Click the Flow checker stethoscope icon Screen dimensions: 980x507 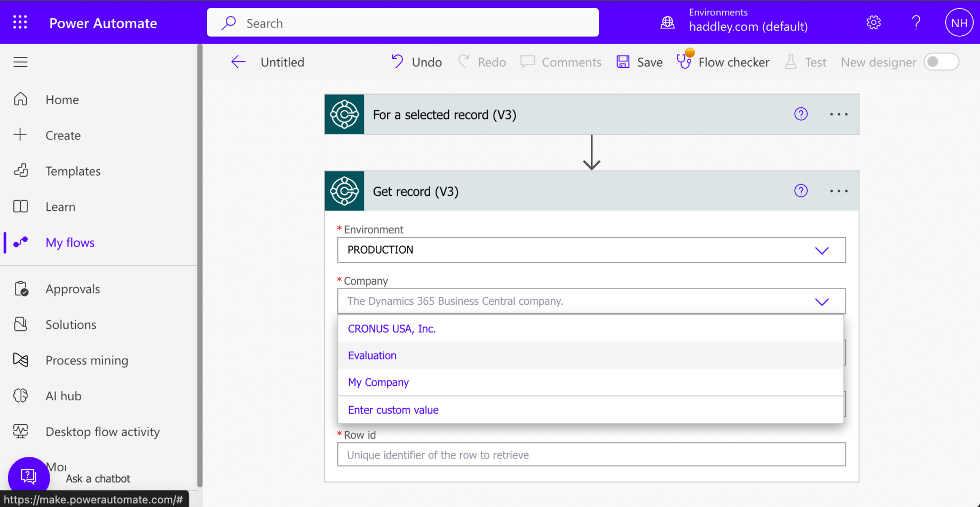point(684,61)
